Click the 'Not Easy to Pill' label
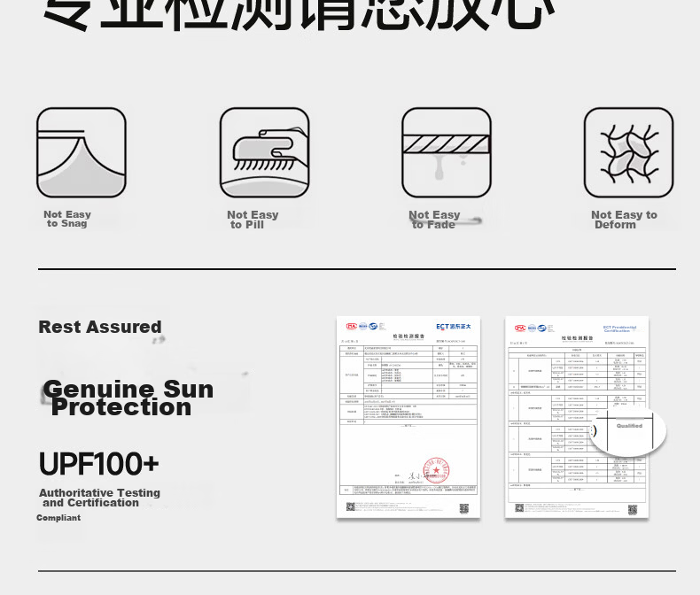The width and height of the screenshot is (700, 595). pos(253,220)
